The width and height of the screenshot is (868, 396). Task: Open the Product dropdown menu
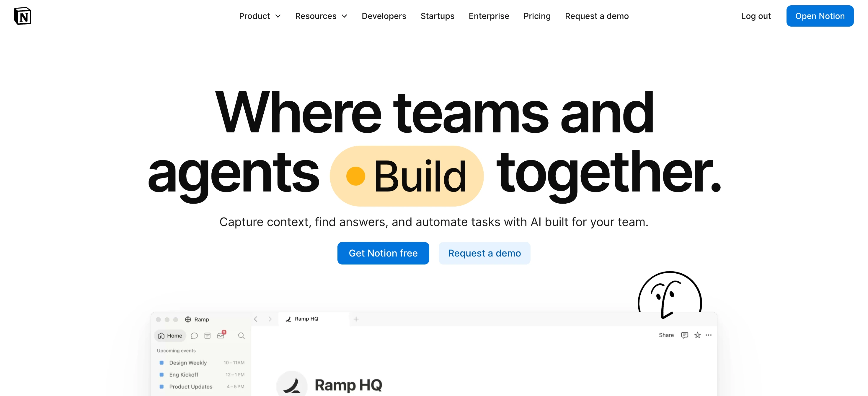click(260, 16)
